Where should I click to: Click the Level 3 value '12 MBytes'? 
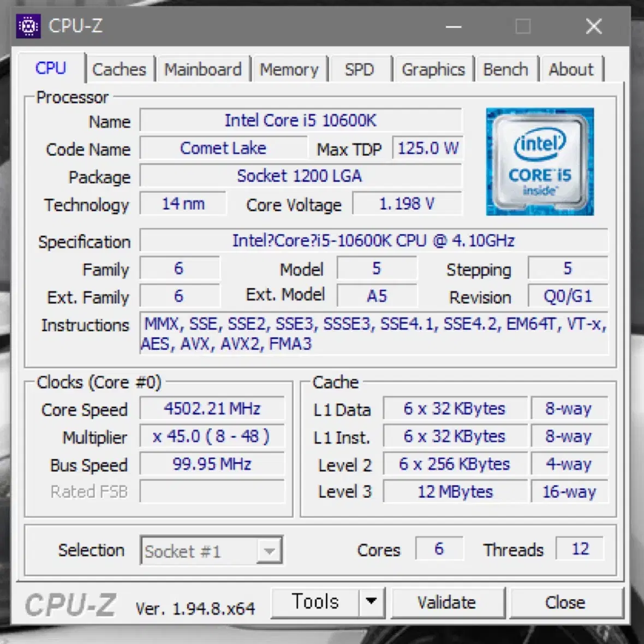[x=455, y=492]
